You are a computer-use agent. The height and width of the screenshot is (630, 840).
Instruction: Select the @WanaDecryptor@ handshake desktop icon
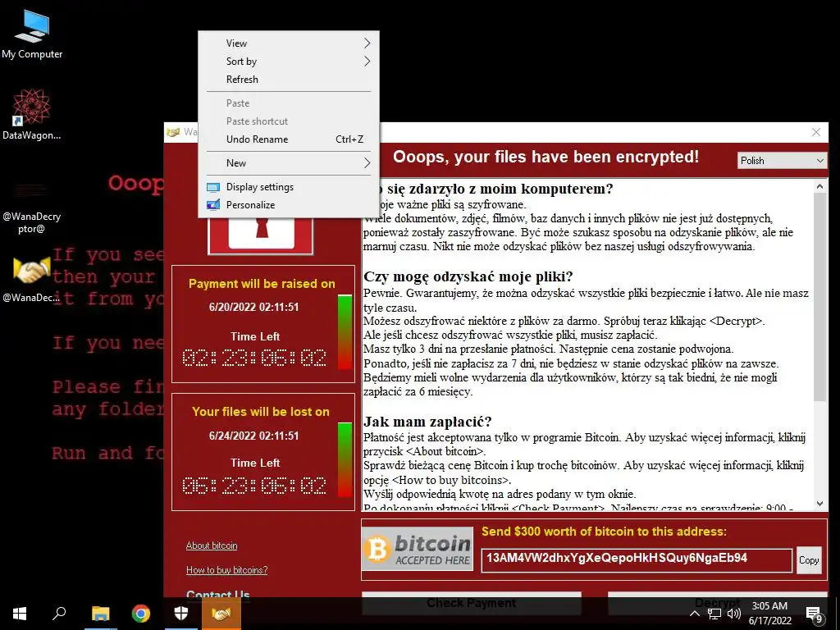click(x=32, y=279)
